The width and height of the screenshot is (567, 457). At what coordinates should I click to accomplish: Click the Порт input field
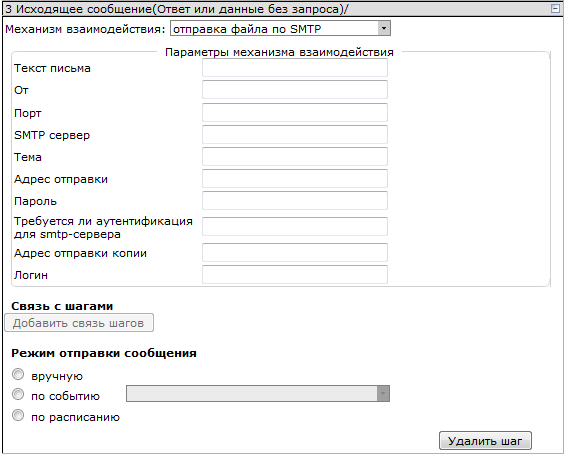click(295, 112)
